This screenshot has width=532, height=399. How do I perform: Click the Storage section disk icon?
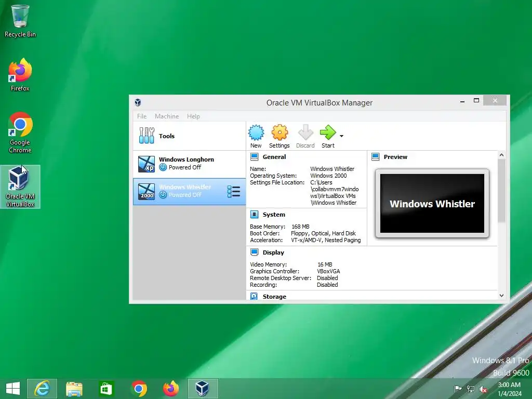(x=254, y=296)
